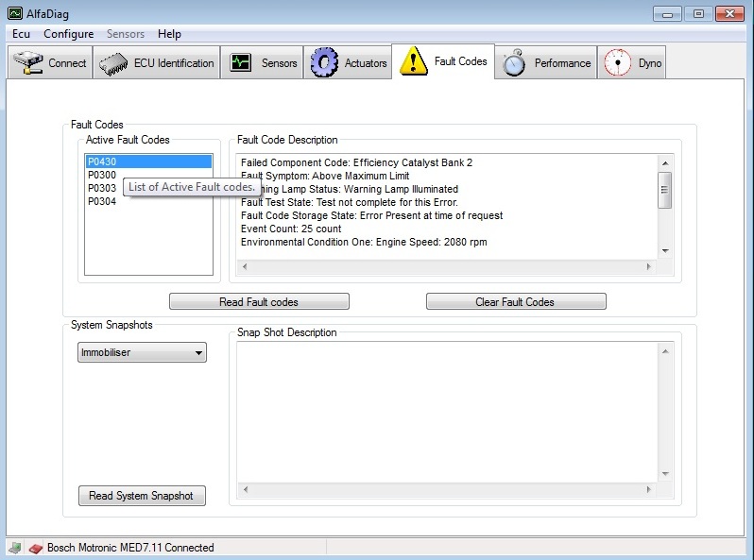The image size is (754, 560).
Task: Click right arrow of description horizontal scrollbar
Action: (x=648, y=267)
